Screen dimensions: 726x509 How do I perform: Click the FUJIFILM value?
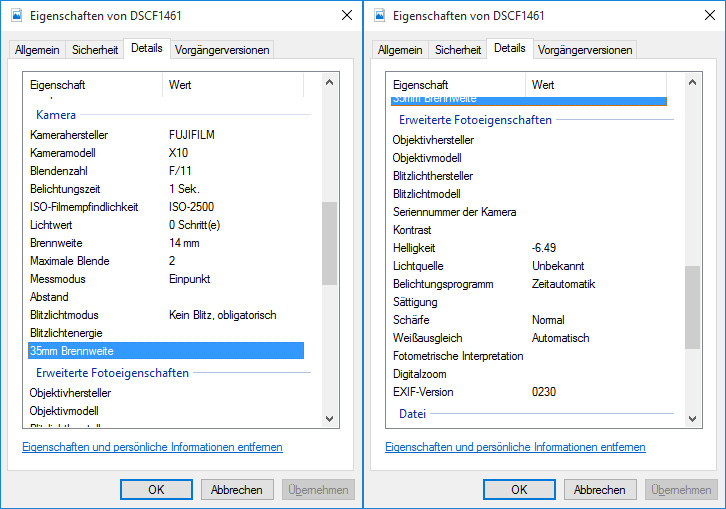[x=192, y=135]
